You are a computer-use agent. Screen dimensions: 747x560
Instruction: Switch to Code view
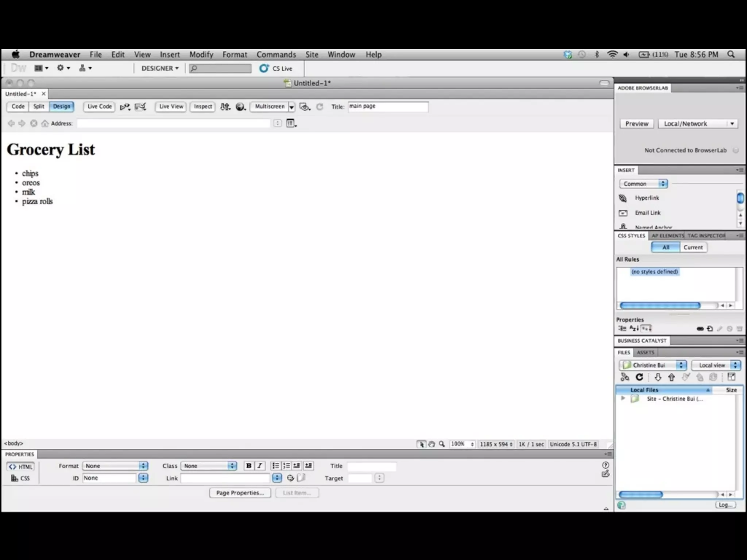(18, 106)
